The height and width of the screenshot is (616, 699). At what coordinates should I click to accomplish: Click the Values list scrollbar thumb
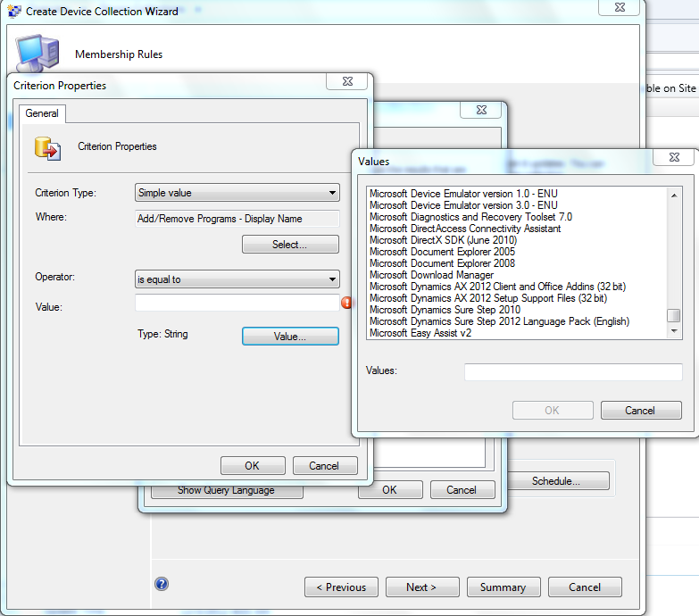[674, 315]
